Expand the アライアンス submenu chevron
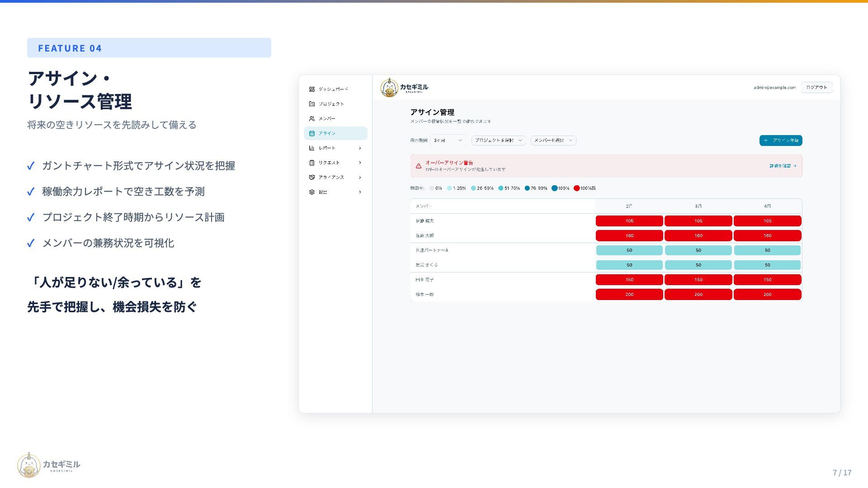The image size is (868, 488). tap(360, 178)
